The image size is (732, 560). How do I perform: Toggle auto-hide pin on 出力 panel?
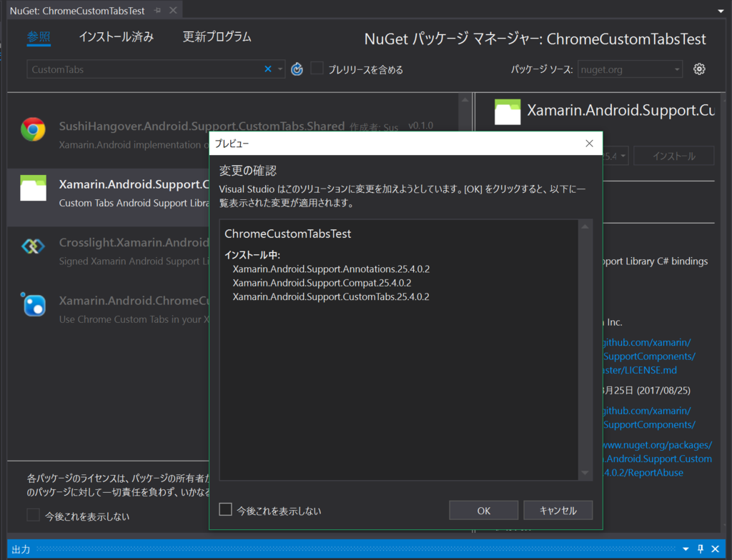701,549
